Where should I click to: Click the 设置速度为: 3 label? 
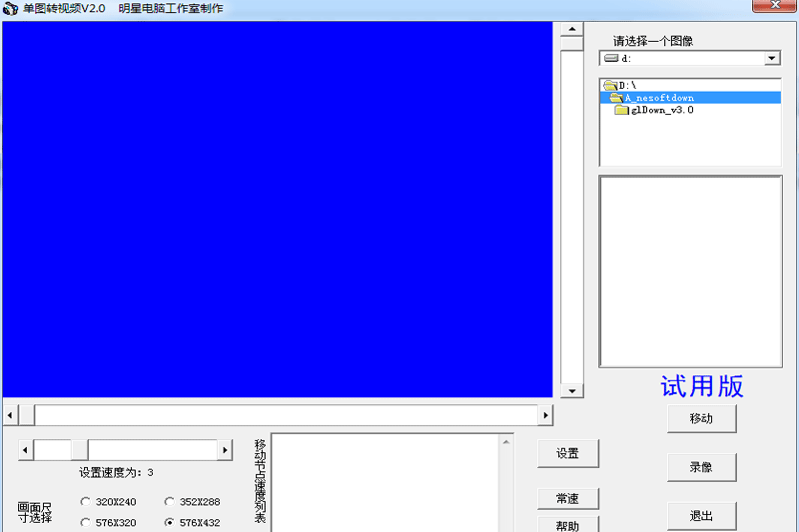pyautogui.click(x=116, y=472)
